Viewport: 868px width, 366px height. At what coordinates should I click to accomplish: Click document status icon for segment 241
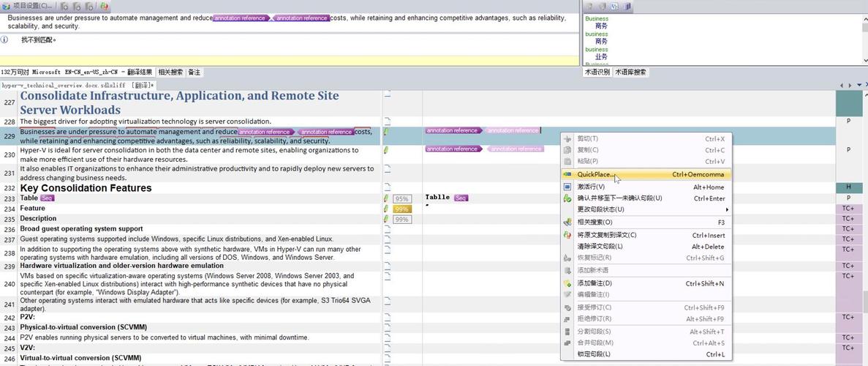(388, 300)
